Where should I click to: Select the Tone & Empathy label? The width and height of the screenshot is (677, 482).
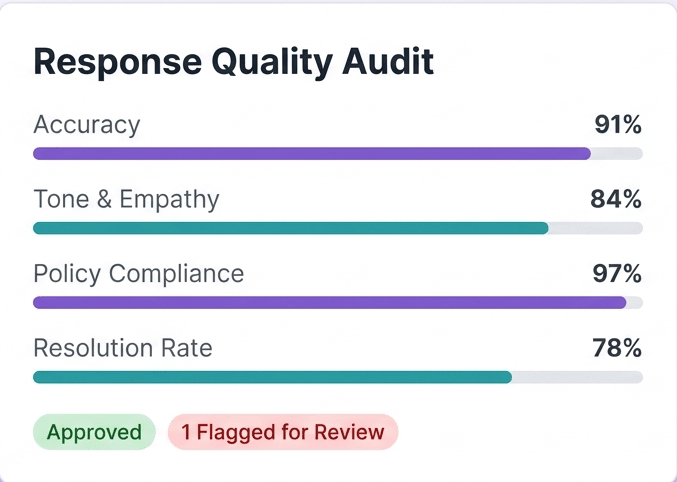click(126, 199)
